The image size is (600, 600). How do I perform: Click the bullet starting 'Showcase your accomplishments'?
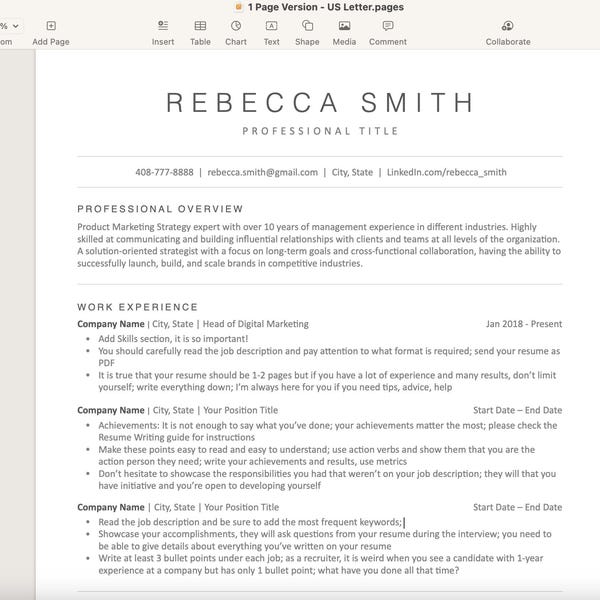pyautogui.click(x=325, y=540)
